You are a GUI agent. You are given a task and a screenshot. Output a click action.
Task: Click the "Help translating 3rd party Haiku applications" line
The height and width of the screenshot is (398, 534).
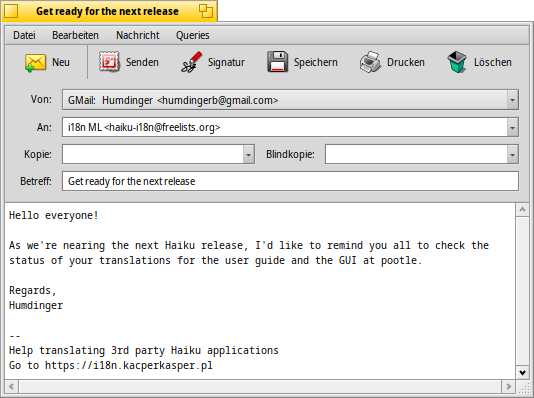click(x=144, y=350)
